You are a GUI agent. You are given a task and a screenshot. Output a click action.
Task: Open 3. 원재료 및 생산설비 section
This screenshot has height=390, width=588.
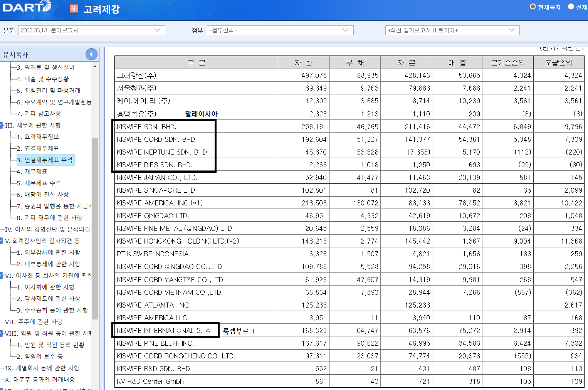[45, 67]
